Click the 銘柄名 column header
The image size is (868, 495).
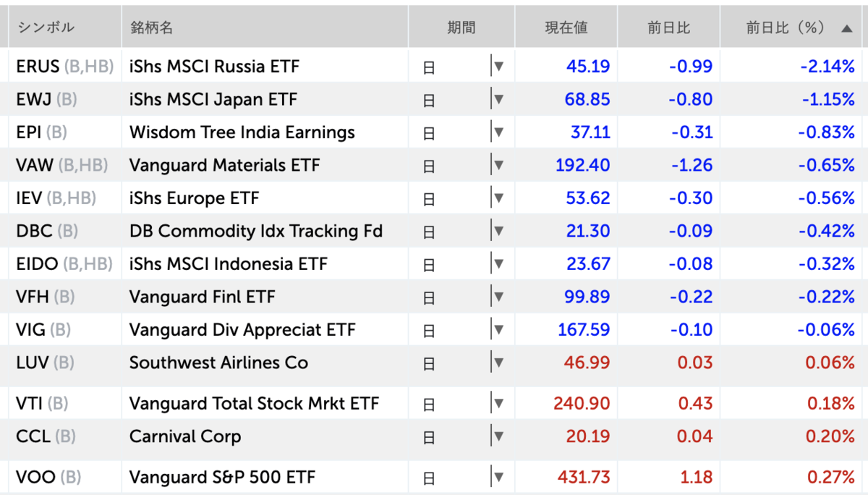(x=148, y=26)
